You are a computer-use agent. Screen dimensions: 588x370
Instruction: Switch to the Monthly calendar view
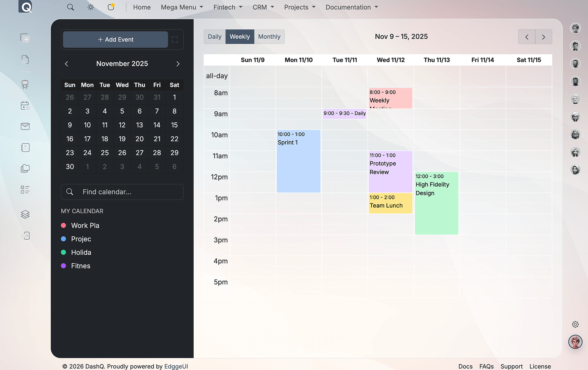click(x=269, y=37)
